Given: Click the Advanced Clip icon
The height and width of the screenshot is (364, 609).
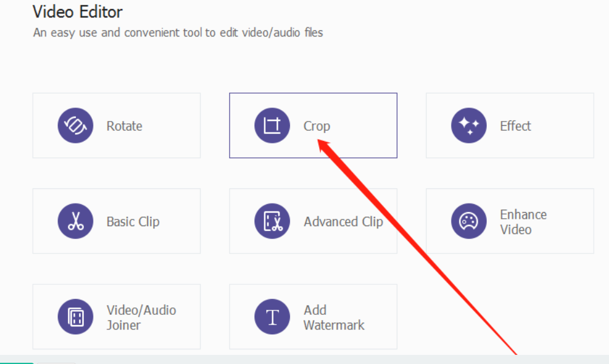Looking at the screenshot, I should (x=272, y=221).
